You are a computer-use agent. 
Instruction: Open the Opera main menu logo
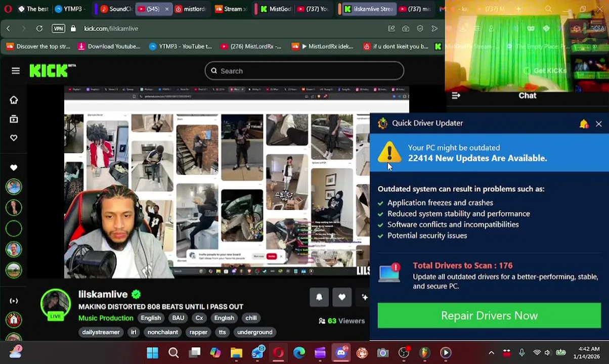[x=8, y=9]
